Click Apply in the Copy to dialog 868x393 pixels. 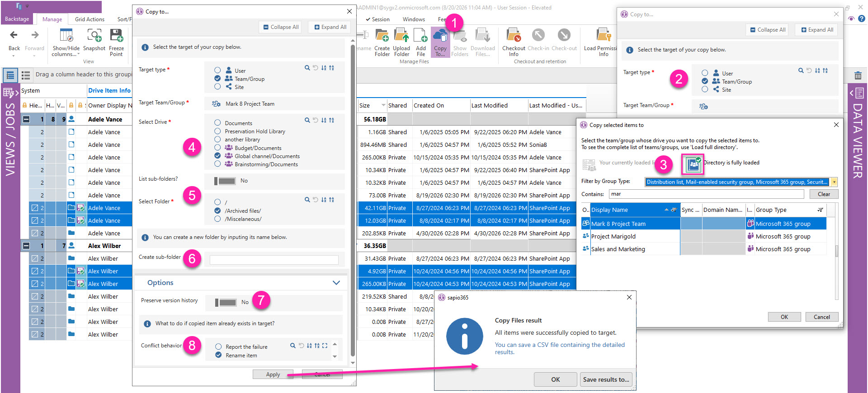pos(273,374)
